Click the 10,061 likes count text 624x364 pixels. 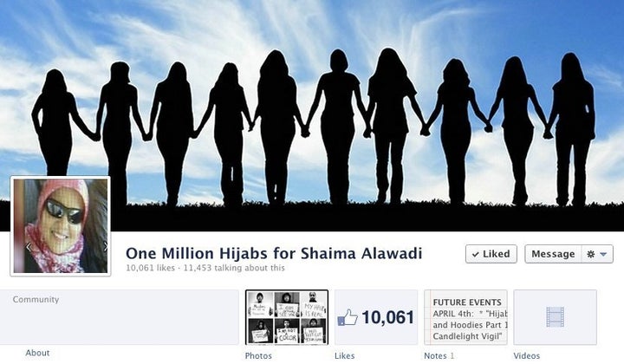point(150,268)
